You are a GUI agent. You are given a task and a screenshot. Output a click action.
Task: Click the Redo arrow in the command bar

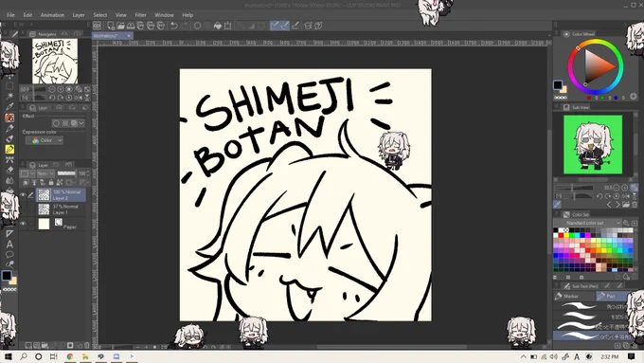tap(185, 26)
